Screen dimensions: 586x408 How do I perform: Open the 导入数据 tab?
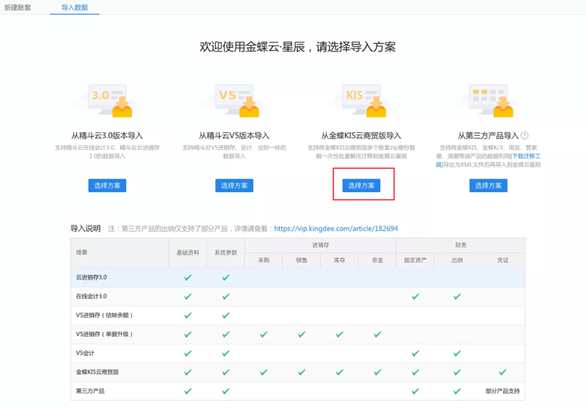74,7
